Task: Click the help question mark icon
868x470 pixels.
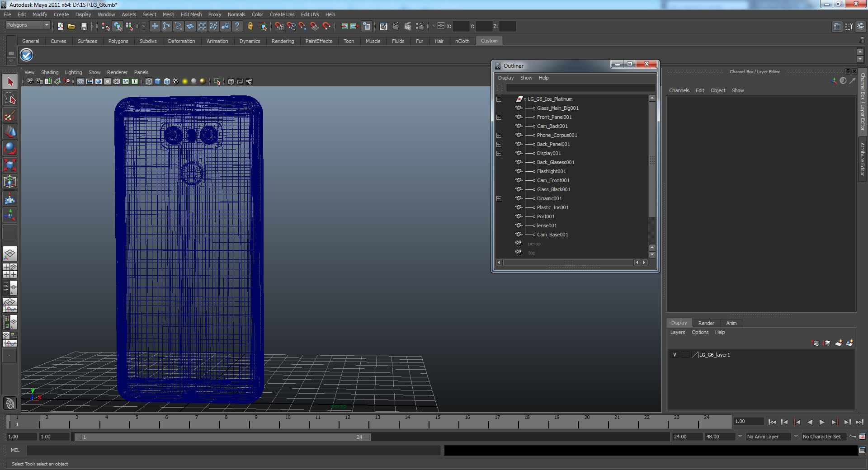Action: pos(237,26)
